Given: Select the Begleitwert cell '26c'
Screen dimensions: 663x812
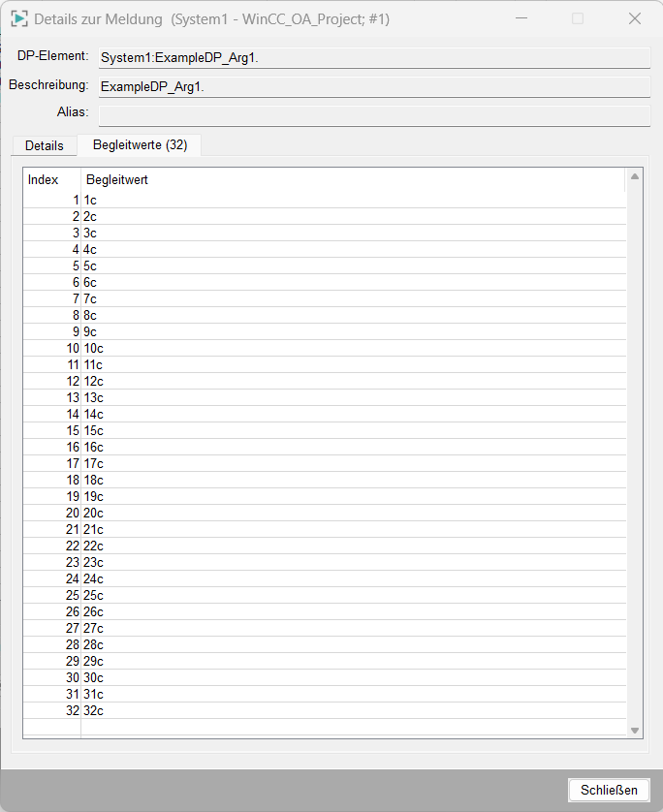Looking at the screenshot, I should [353, 611].
